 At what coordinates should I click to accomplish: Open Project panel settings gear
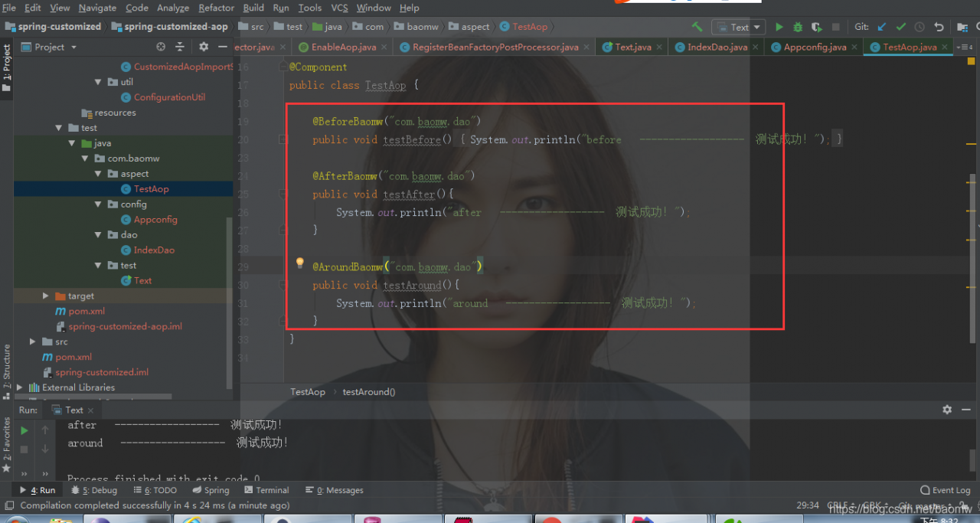click(x=202, y=47)
